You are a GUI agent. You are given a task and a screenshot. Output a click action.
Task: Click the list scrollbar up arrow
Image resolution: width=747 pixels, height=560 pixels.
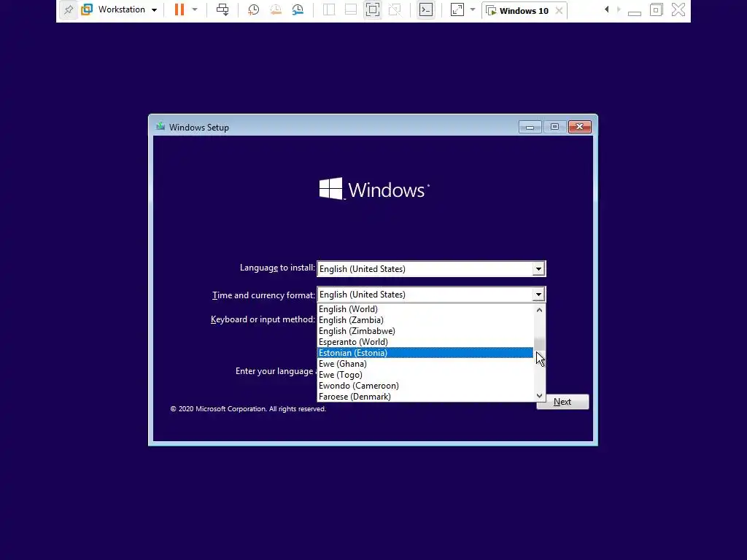pos(539,310)
